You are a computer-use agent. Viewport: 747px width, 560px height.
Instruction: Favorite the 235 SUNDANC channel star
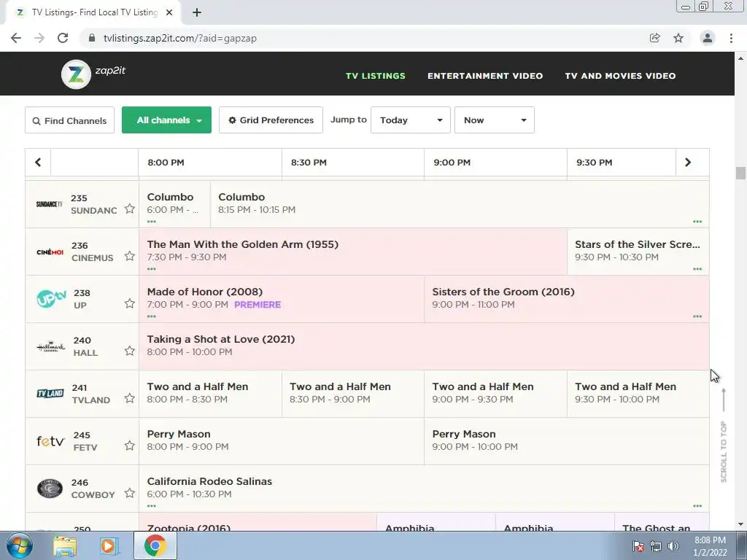point(130,209)
